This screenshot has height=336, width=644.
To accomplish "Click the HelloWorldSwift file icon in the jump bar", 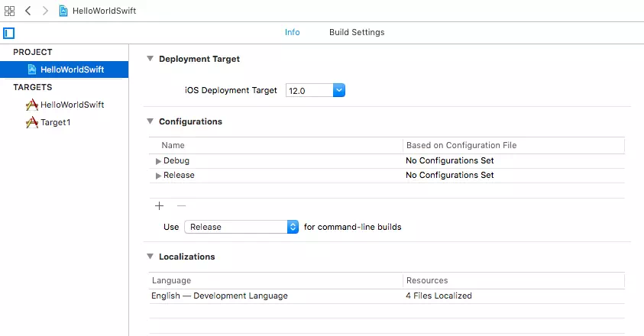I will tap(63, 11).
